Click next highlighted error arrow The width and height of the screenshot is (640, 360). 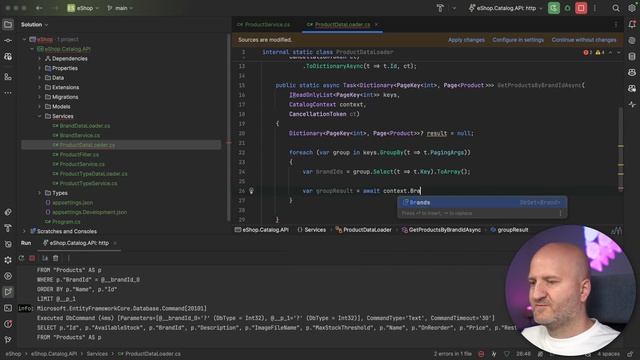(619, 52)
